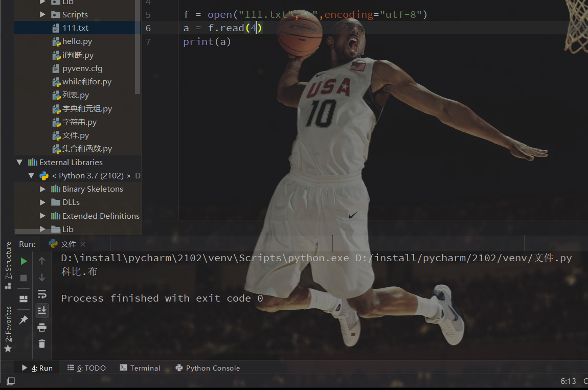Viewport: 588px width, 390px height.
Task: Expand the Binary Skeletons node
Action: pos(43,189)
